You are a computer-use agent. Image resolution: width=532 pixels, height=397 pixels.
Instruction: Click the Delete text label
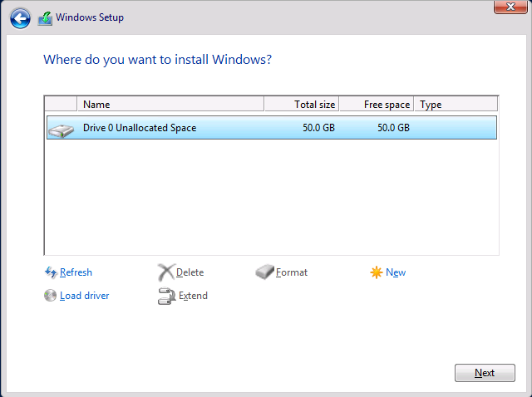tap(190, 272)
